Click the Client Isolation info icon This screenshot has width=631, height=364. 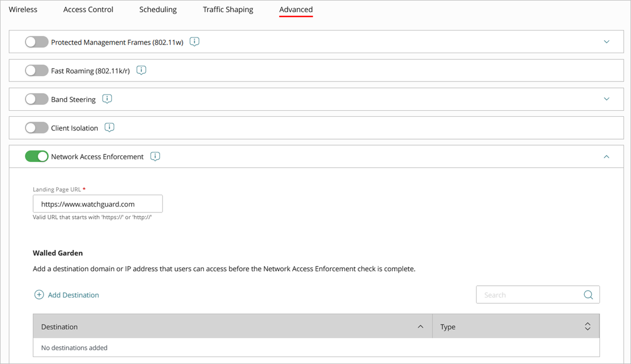point(109,127)
